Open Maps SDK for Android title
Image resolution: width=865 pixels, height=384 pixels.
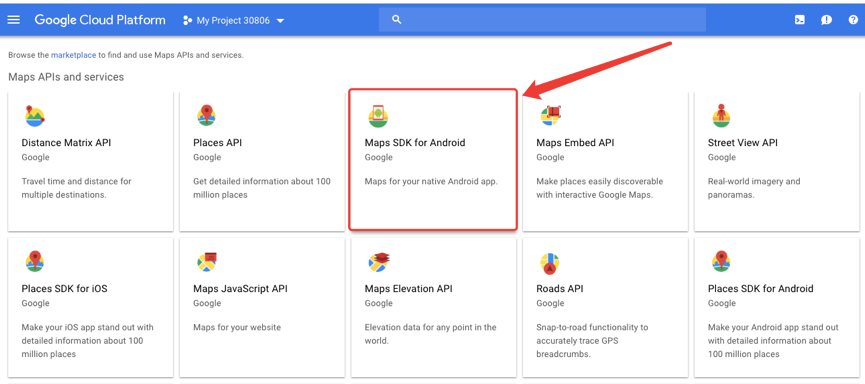point(415,143)
